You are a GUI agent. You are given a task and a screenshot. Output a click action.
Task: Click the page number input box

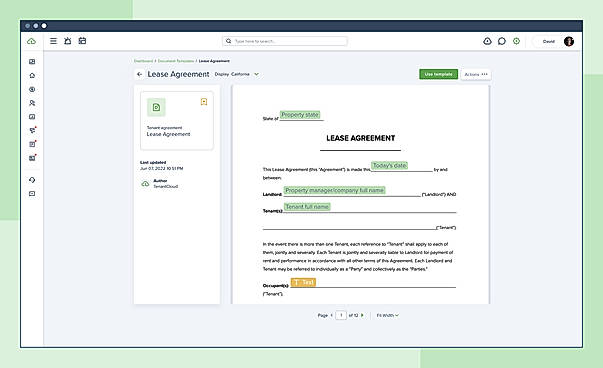341,315
